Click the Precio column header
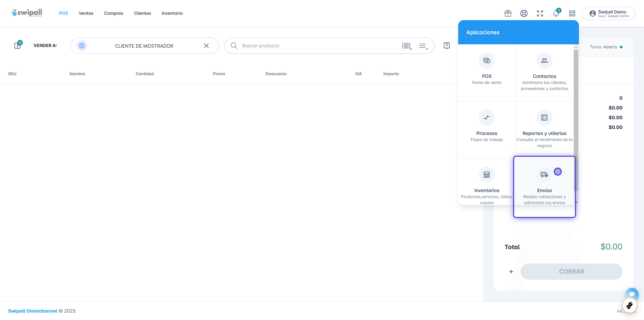Screen dimensions: 644x320 [219, 74]
